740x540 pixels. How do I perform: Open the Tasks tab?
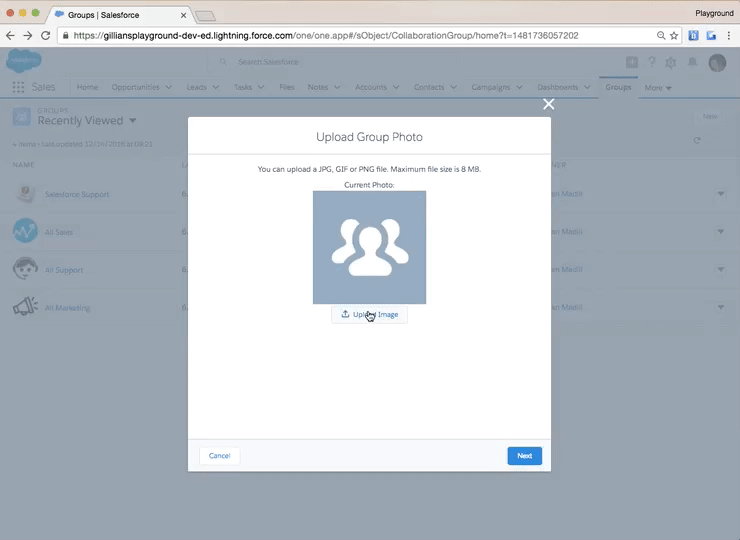pos(243,87)
